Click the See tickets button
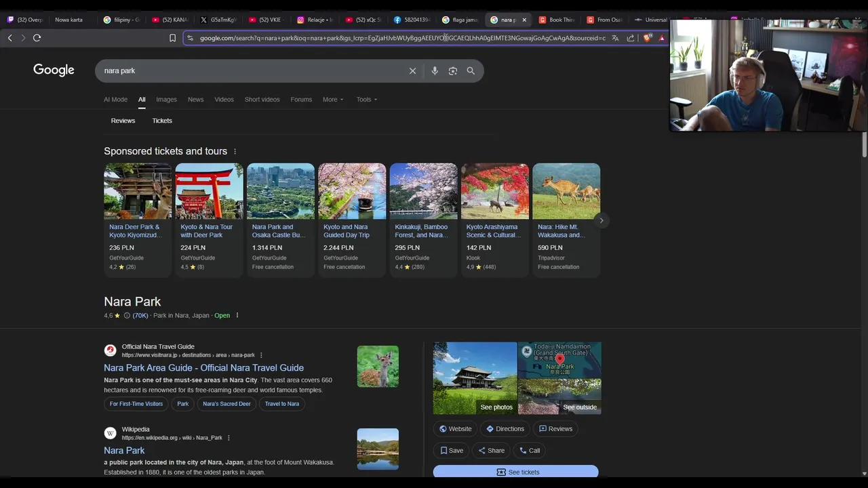 [x=516, y=472]
